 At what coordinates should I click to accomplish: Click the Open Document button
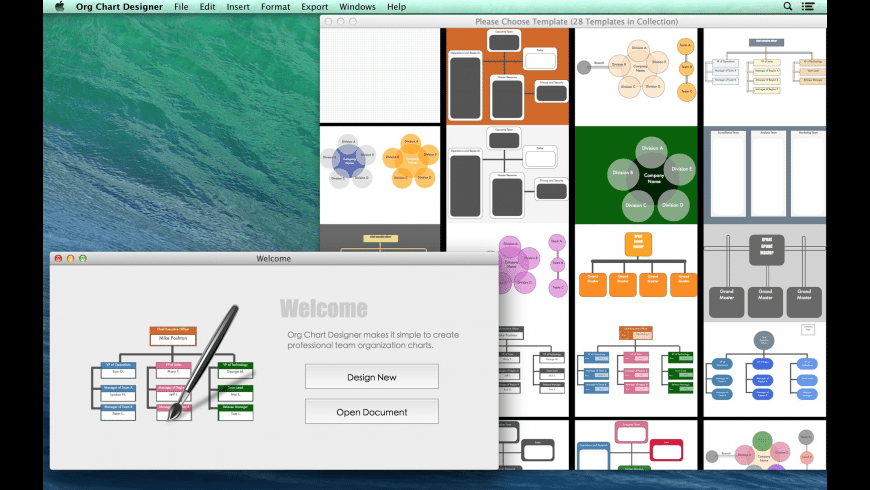click(372, 412)
